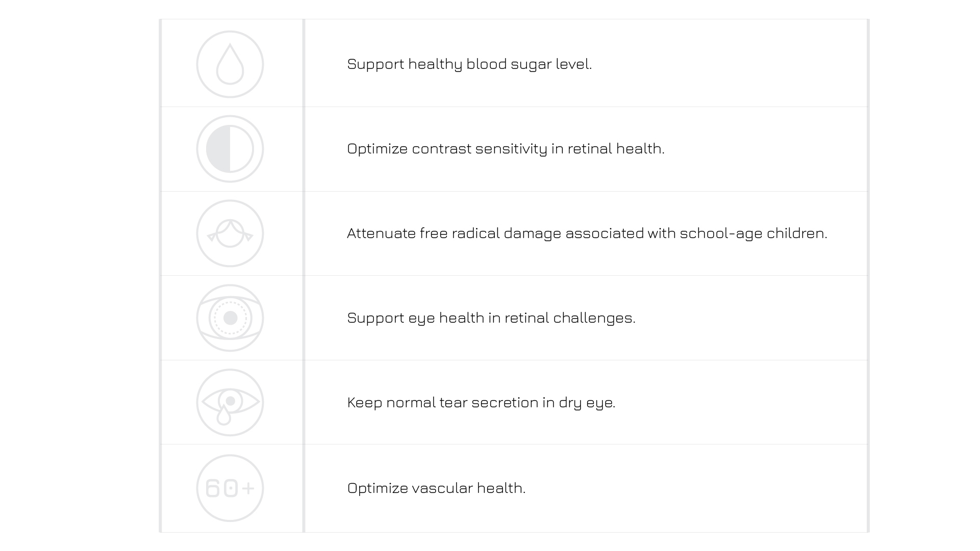The width and height of the screenshot is (980, 551).
Task: Select the 60+ age icon
Action: pyautogui.click(x=230, y=488)
